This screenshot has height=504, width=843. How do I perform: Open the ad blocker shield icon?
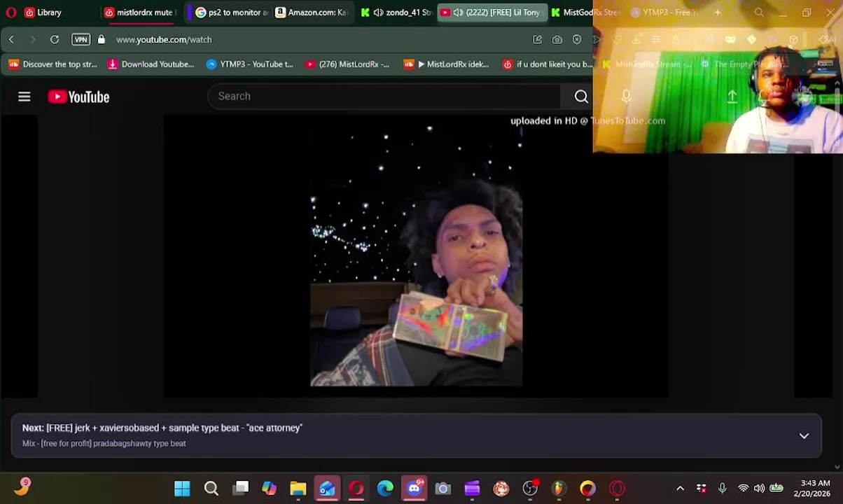click(577, 40)
